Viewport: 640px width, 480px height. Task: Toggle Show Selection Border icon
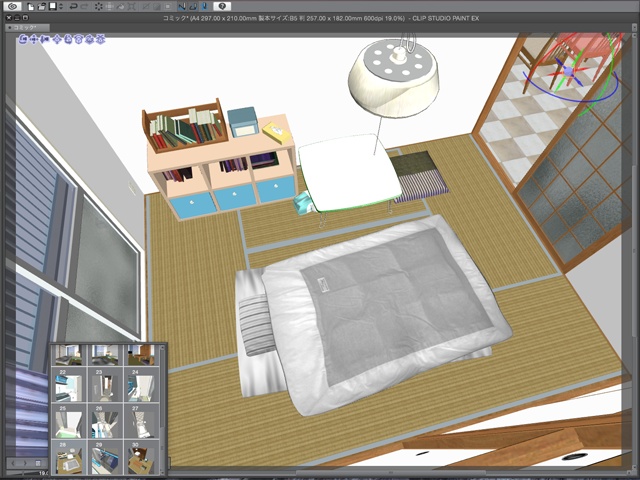tap(168, 6)
